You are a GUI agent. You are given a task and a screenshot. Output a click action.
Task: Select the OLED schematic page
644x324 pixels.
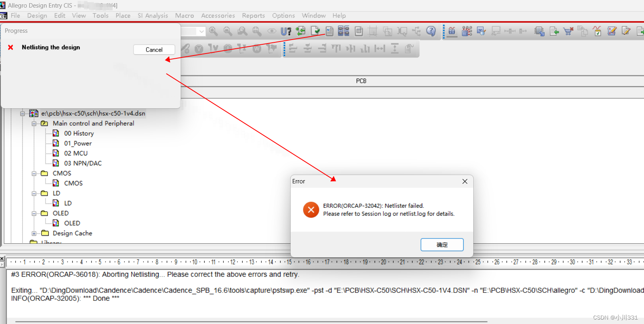72,223
